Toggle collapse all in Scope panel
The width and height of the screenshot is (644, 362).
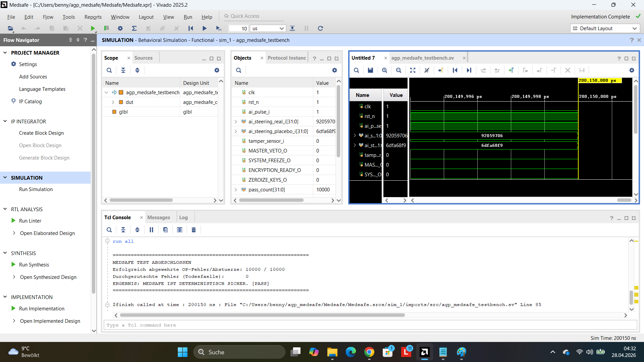point(123,70)
